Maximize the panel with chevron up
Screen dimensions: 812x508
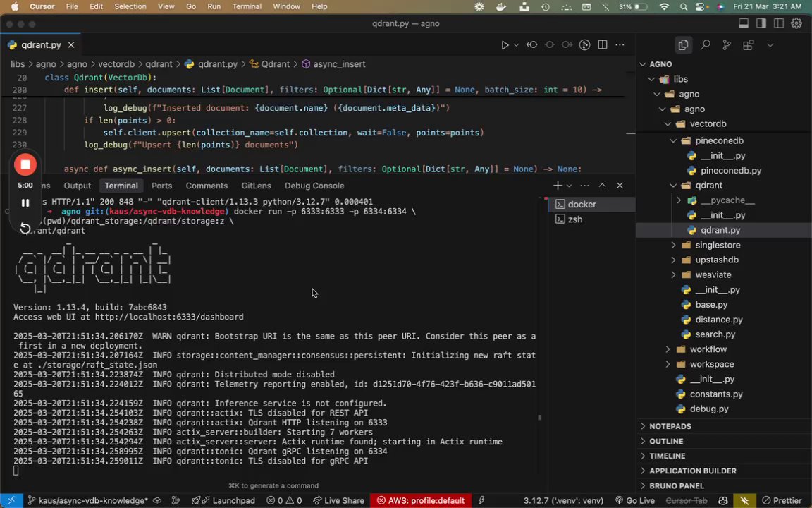click(602, 186)
